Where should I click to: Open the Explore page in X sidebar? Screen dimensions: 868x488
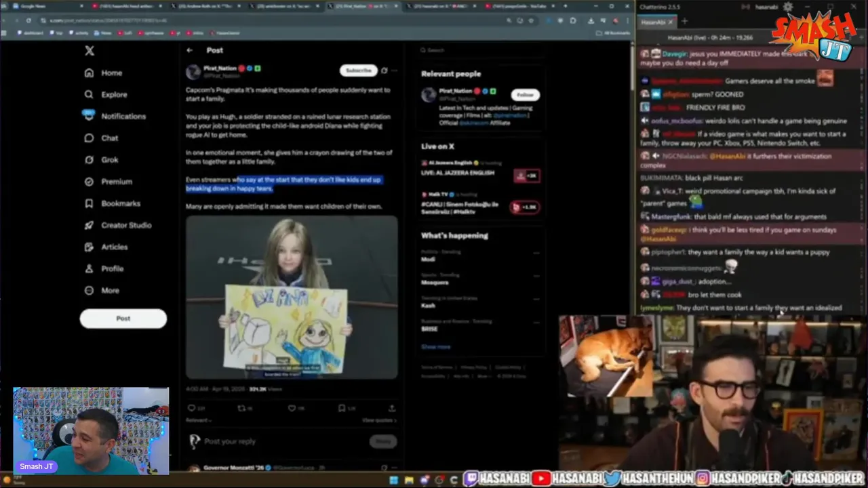coord(106,94)
